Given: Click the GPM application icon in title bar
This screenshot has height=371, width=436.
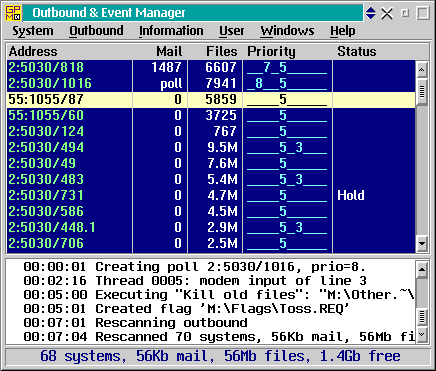Looking at the screenshot, I should tap(13, 13).
